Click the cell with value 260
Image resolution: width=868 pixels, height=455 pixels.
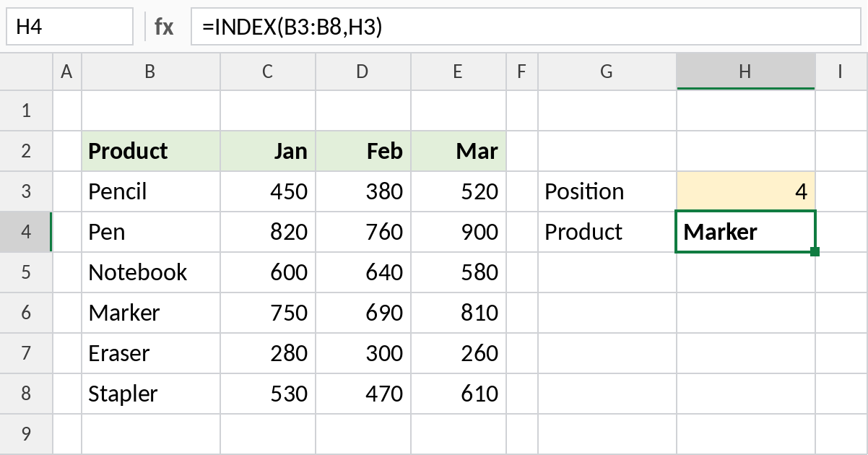coord(459,353)
